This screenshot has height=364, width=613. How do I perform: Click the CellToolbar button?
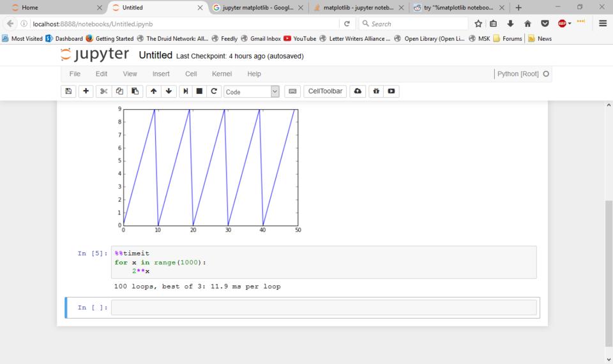(x=325, y=91)
